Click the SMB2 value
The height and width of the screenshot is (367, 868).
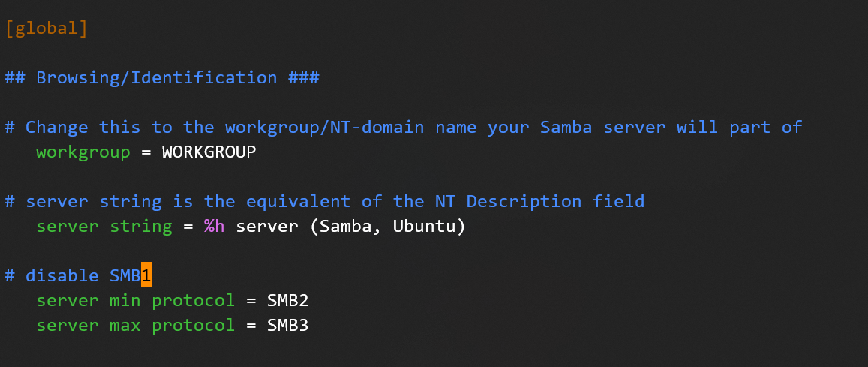(287, 301)
